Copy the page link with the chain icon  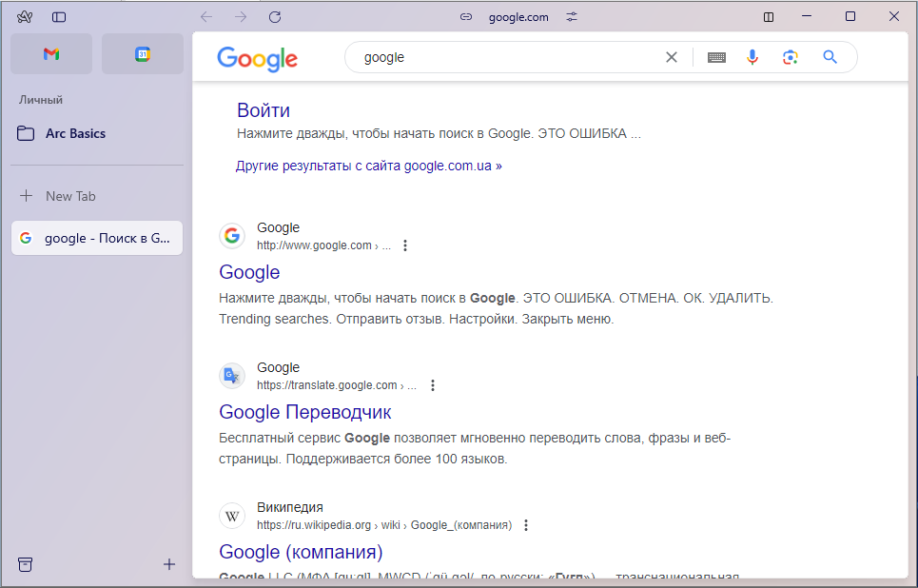pyautogui.click(x=466, y=17)
